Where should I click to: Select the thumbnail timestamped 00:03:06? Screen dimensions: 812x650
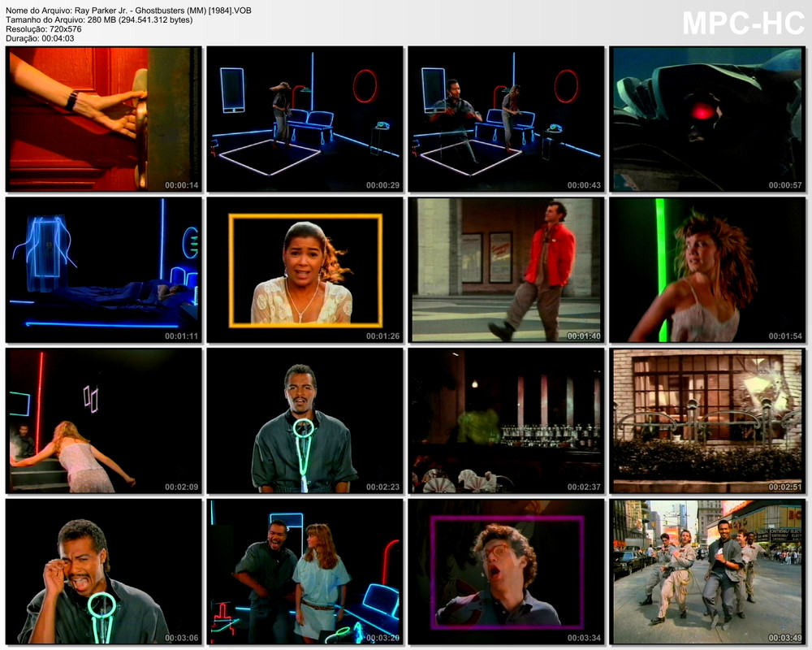[104, 572]
